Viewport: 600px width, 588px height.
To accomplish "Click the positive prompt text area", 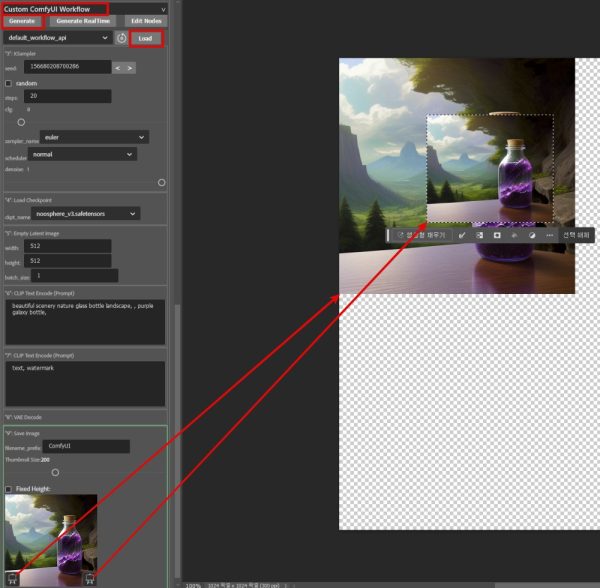I will tap(85, 322).
